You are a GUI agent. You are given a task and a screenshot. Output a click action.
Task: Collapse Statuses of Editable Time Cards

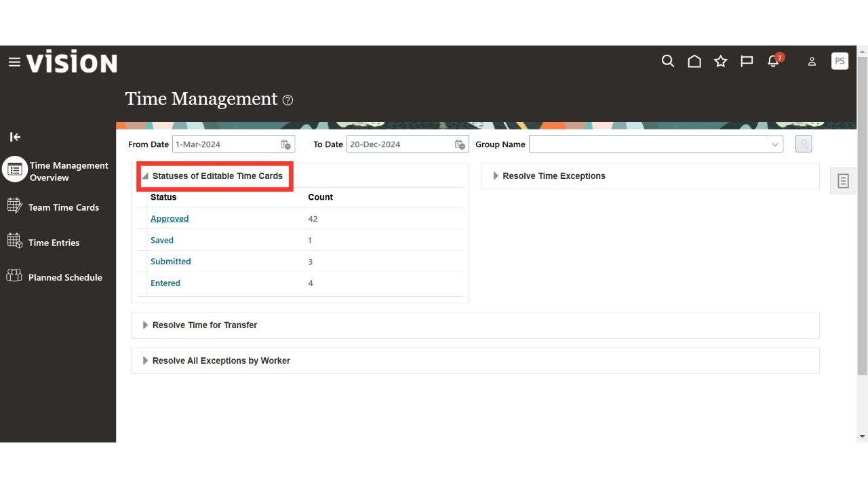145,176
